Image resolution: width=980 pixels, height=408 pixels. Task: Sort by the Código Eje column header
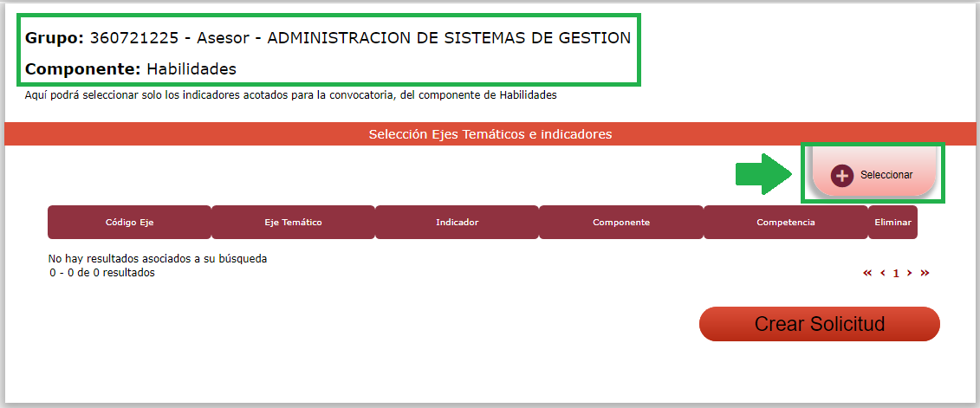[129, 223]
